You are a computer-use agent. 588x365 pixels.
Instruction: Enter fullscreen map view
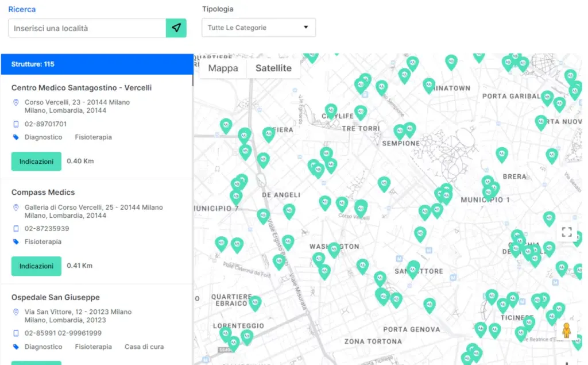pos(567,232)
